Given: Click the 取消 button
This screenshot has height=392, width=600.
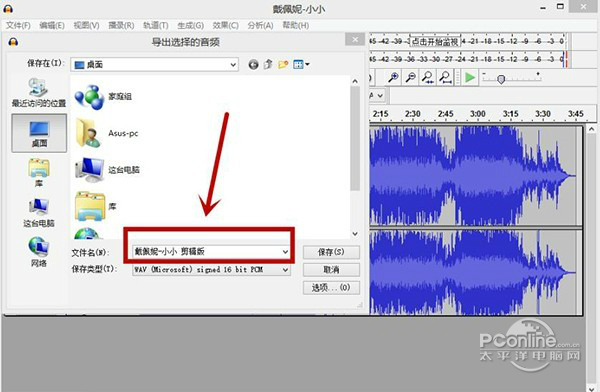Looking at the screenshot, I should [331, 270].
